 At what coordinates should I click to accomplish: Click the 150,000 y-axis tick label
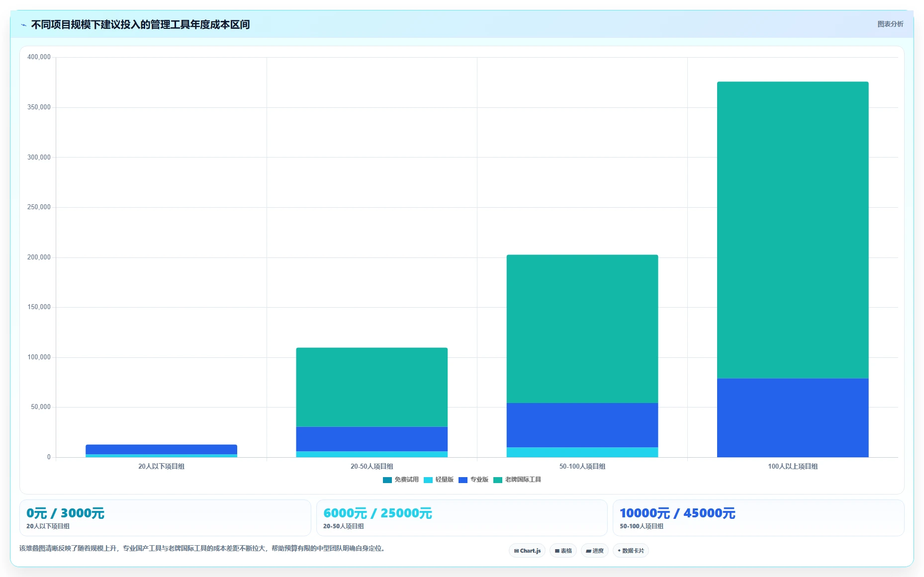(39, 307)
